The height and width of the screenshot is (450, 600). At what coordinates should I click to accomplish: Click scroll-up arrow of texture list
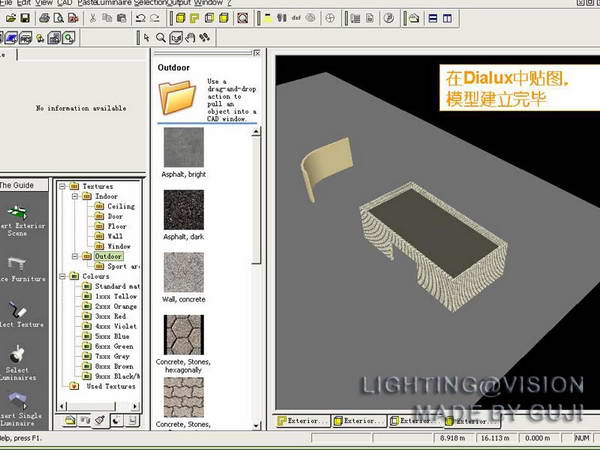coord(256,132)
